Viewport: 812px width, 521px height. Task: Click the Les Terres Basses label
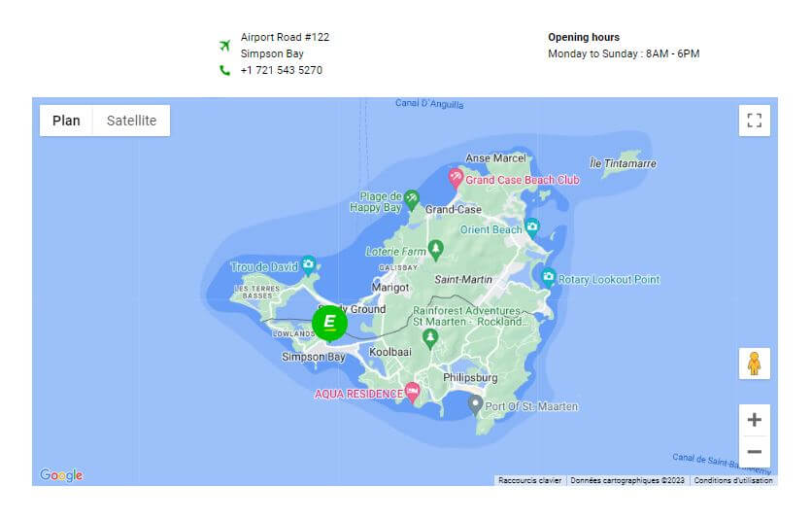256,292
